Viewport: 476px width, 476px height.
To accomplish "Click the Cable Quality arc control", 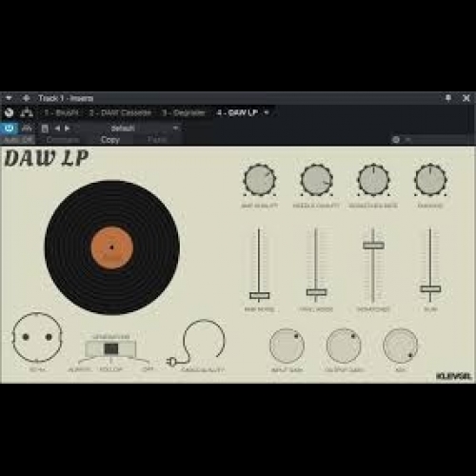I will pos(204,340).
